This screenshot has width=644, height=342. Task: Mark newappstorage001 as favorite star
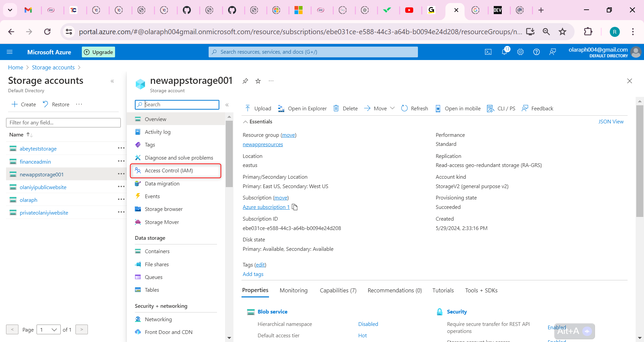click(258, 81)
